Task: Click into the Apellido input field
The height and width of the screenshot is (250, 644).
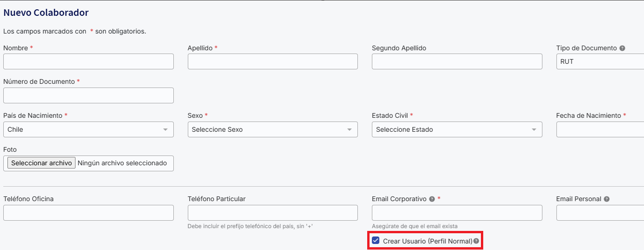Action: (273, 61)
